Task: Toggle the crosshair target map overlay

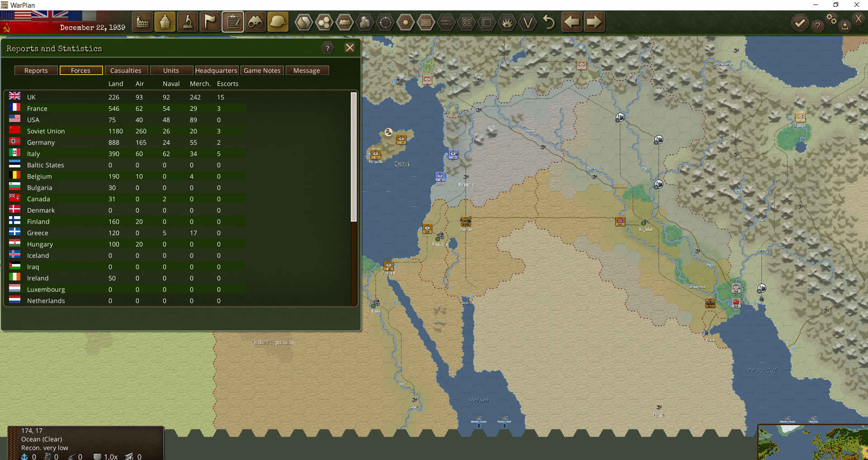Action: pyautogui.click(x=385, y=22)
